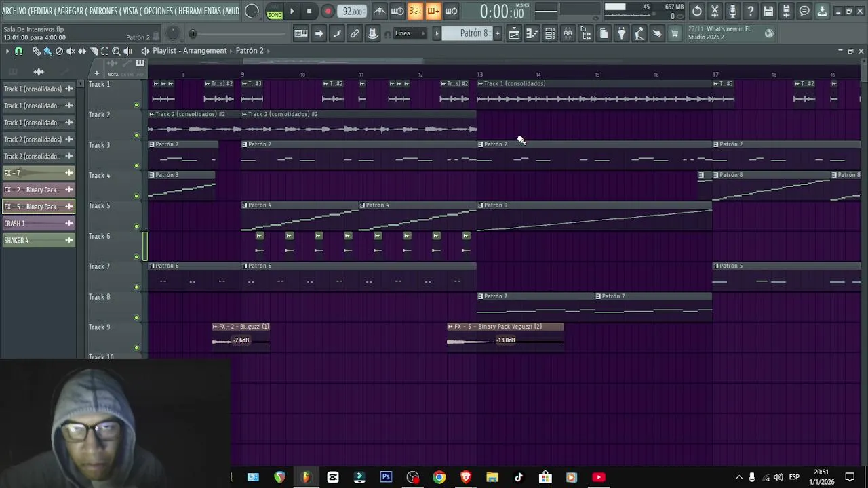Toggle the blend recording overdub icon
868x488 pixels.
[x=433, y=12]
